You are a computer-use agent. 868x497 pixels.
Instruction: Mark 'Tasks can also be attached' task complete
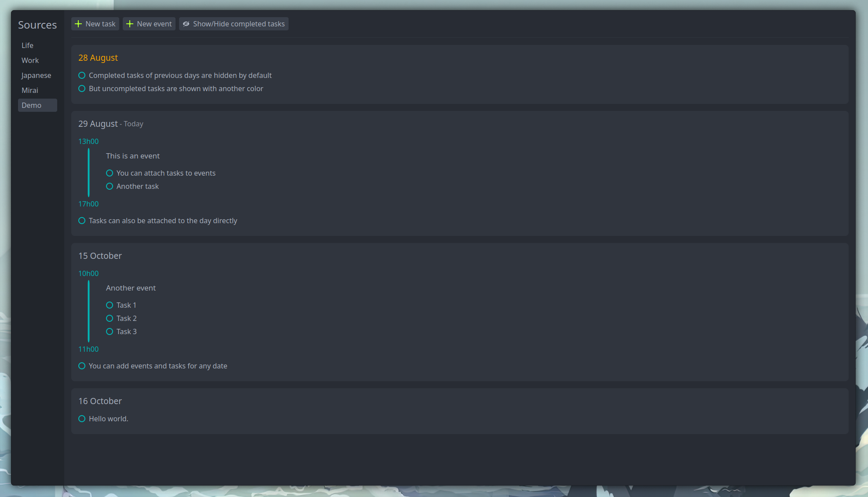(82, 221)
